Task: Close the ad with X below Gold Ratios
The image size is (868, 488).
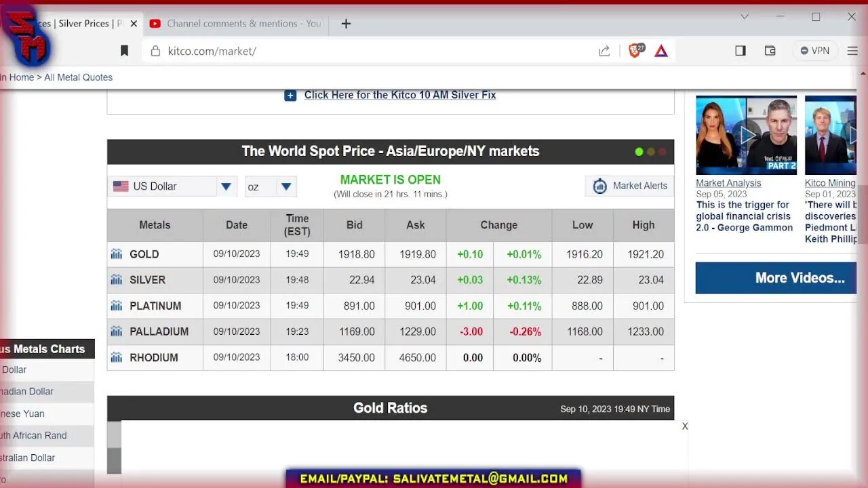Action: [x=685, y=426]
